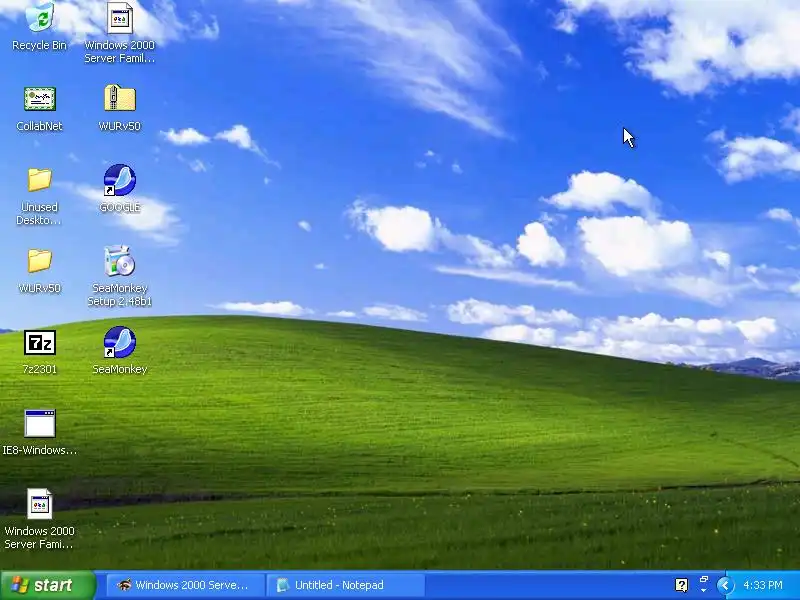Switch to Windows 2000 Serve... taskbar window

(x=186, y=585)
